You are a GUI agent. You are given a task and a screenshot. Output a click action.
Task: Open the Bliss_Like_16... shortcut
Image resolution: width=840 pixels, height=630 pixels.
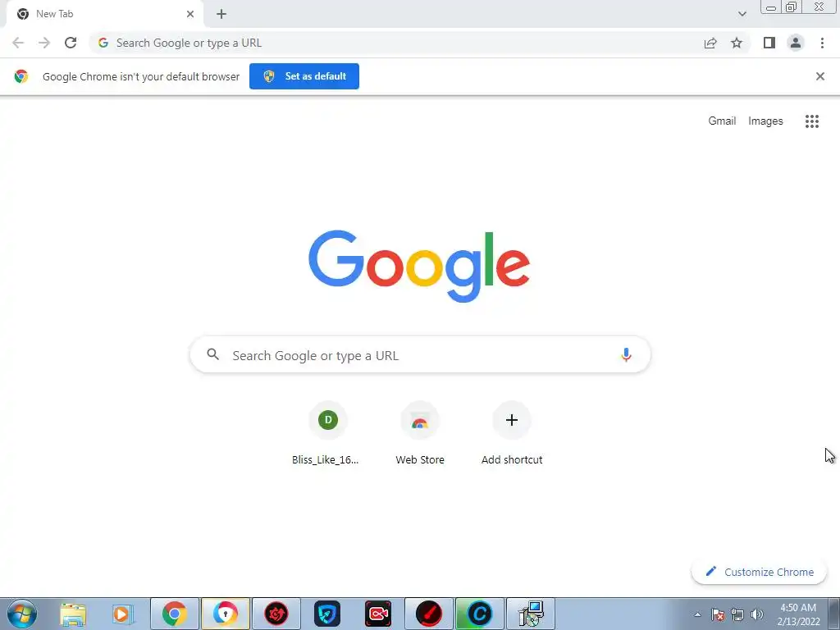(328, 435)
